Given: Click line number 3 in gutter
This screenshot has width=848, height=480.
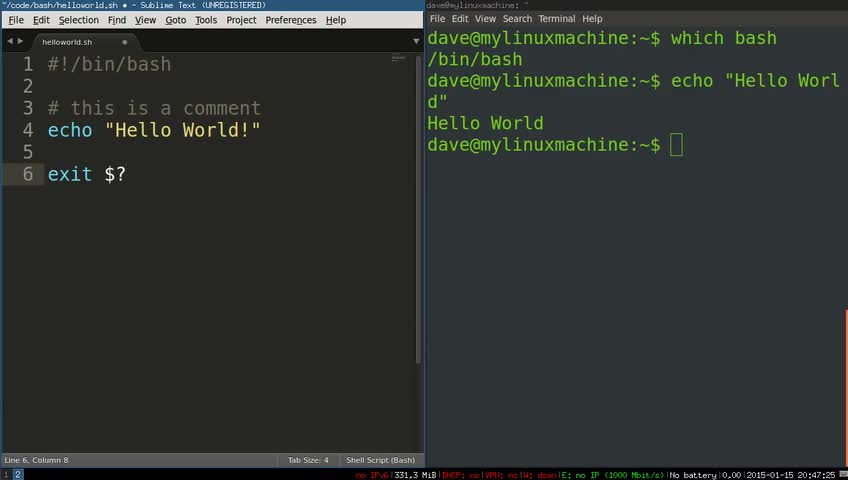Looking at the screenshot, I should click(x=28, y=108).
